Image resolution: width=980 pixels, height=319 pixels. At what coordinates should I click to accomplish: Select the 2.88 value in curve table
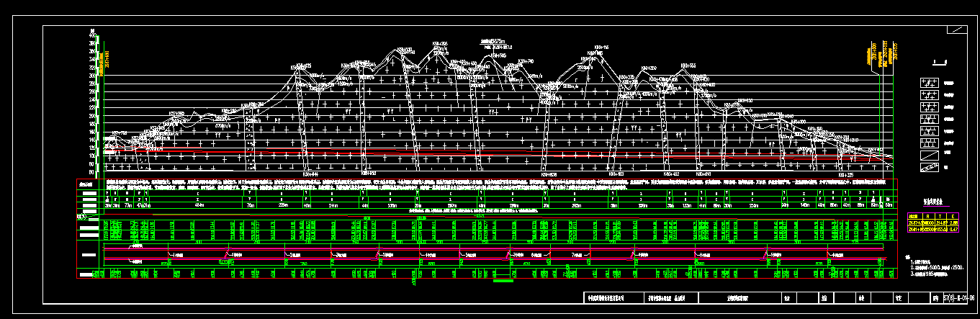(x=954, y=222)
